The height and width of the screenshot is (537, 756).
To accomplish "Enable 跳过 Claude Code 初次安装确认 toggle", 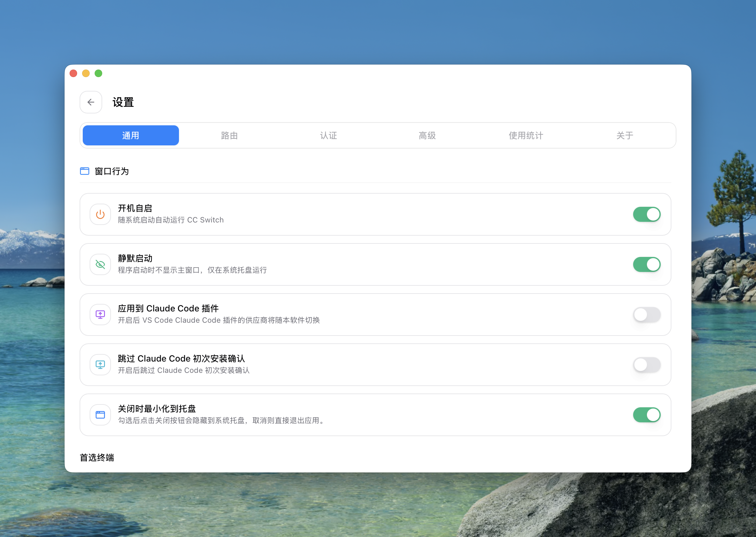I will [647, 365].
